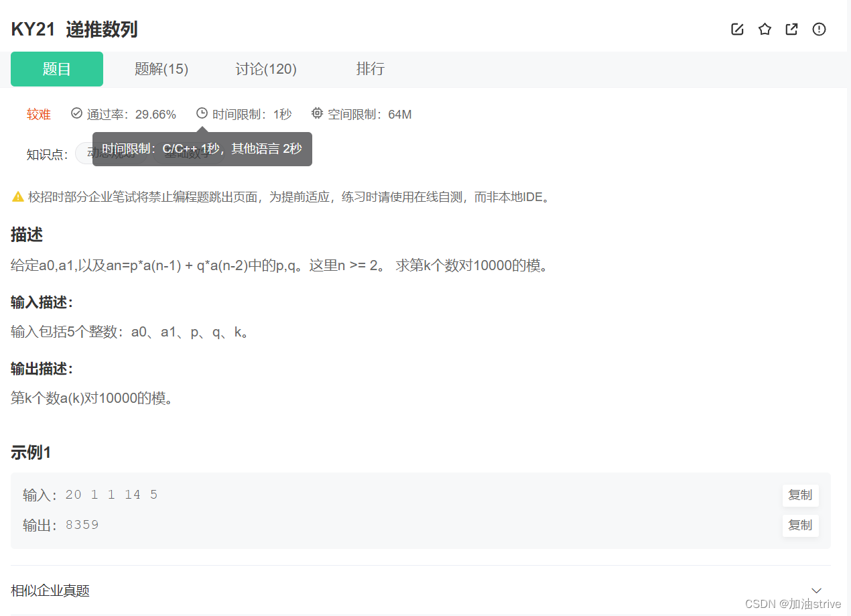
Task: Report issue via exclamation circle icon
Action: 819,29
